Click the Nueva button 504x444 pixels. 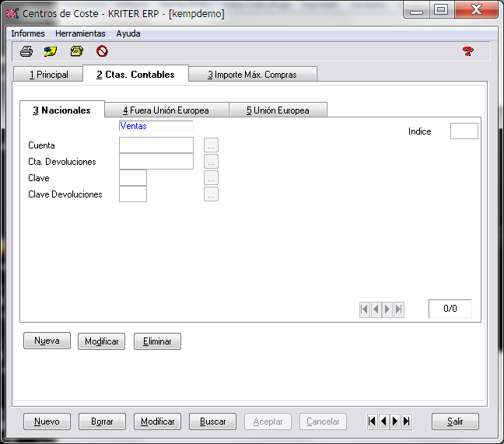coord(47,341)
